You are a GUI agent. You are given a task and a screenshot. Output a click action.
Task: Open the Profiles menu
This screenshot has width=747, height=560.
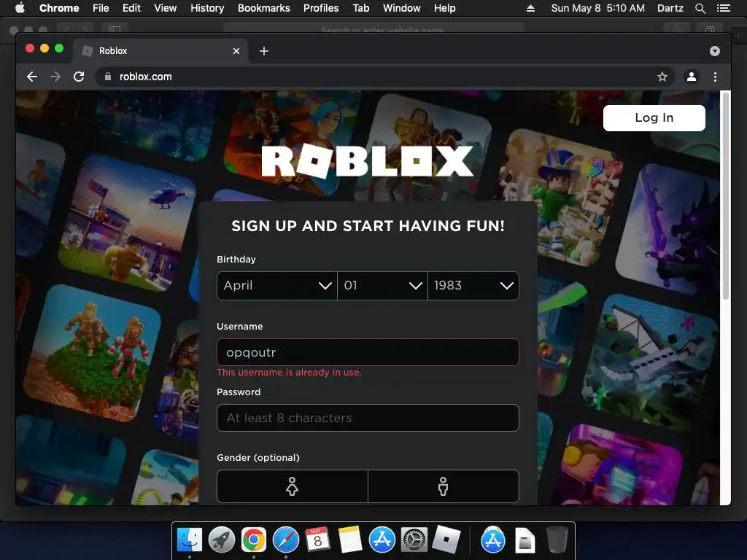[x=321, y=8]
